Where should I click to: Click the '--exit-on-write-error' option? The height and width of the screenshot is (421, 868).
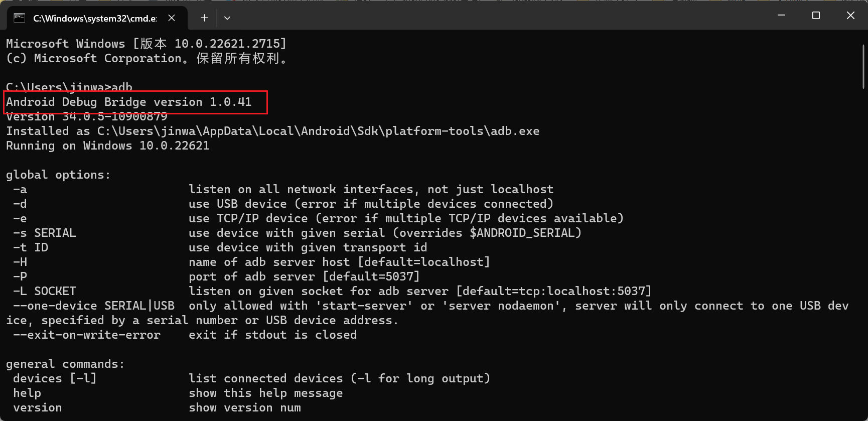pos(87,335)
